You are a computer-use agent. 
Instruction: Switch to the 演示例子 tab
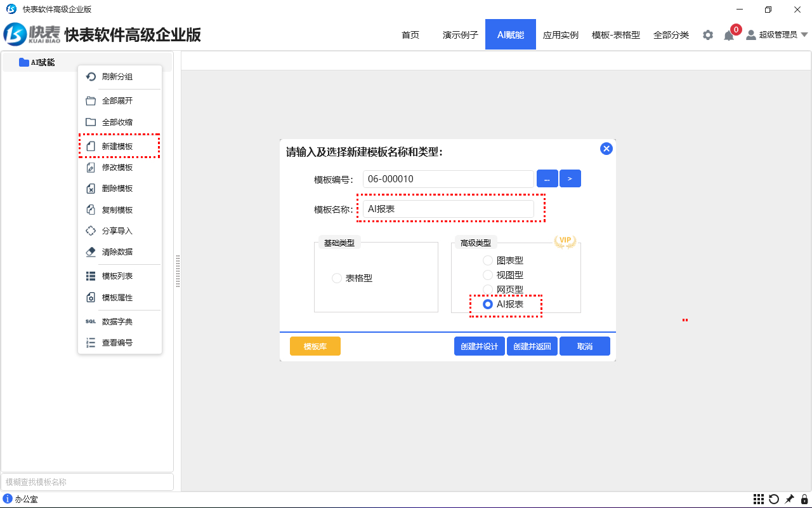click(x=461, y=35)
